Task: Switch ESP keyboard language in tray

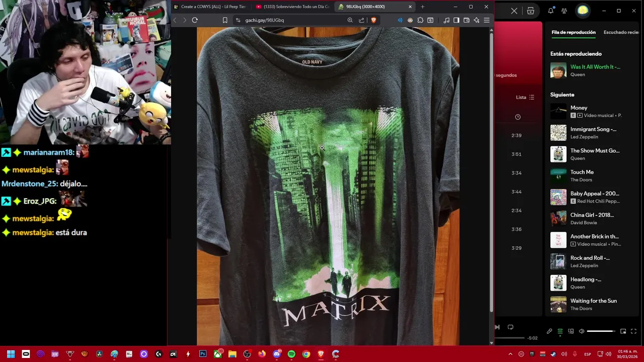Action: click(x=588, y=354)
